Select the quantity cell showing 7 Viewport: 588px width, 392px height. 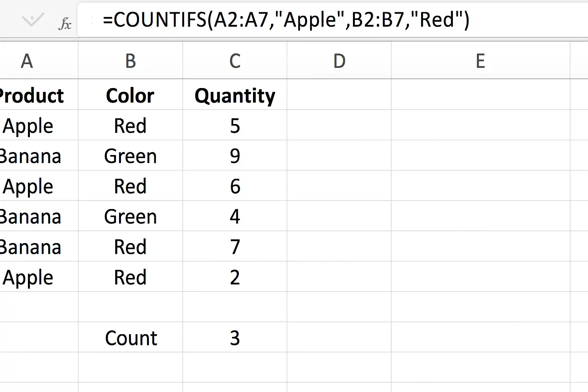[235, 246]
